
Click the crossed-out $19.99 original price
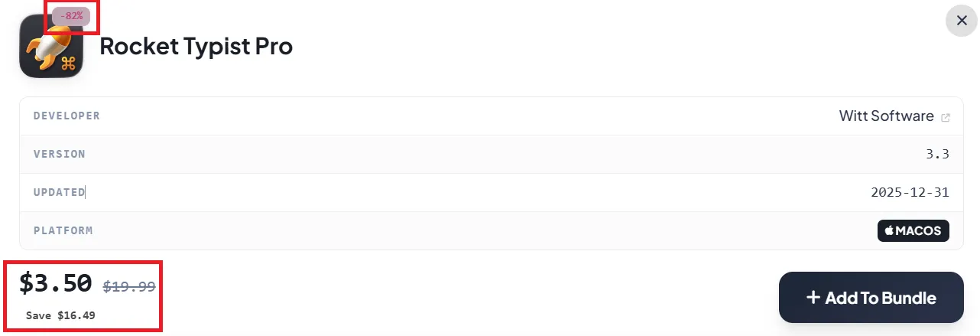coord(129,286)
